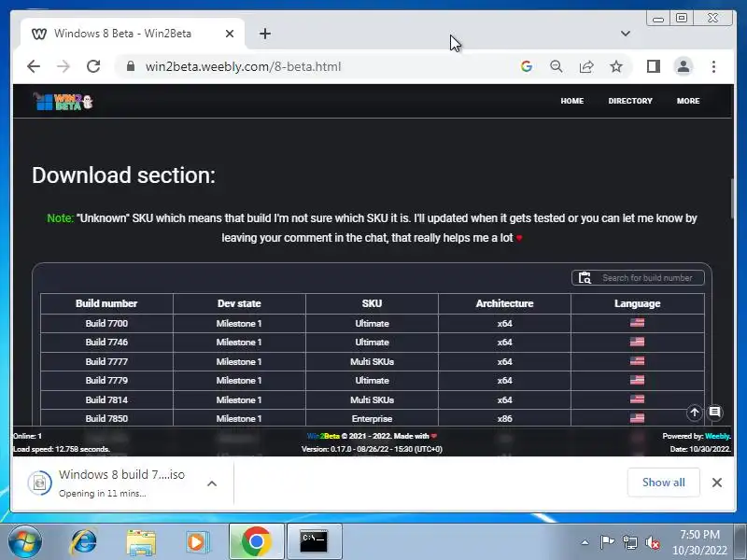This screenshot has width=747, height=560.
Task: Click the Win2Beta footer copyright link
Action: (x=323, y=436)
